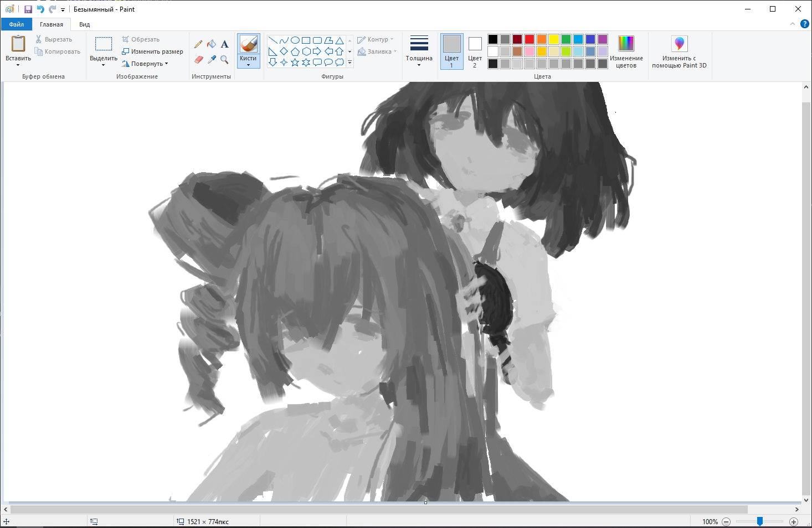This screenshot has height=528, width=812.
Task: Click Изменить с помощью Paint 3D
Action: 679,51
